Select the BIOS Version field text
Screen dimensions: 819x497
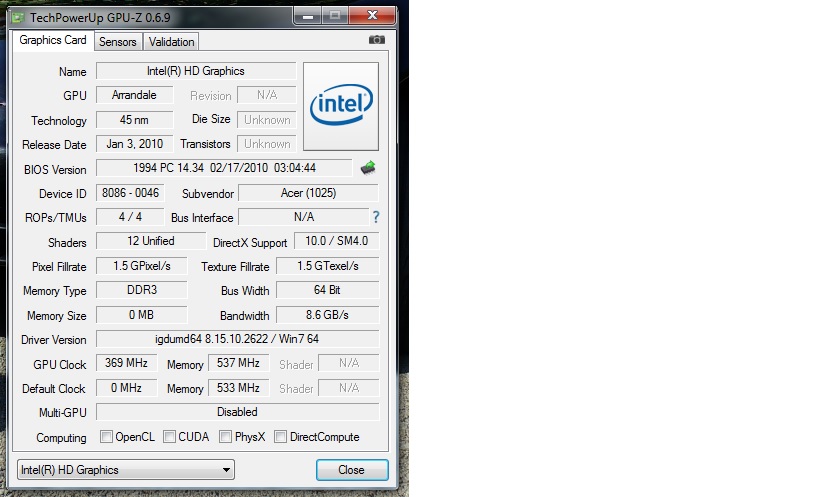coord(224,168)
